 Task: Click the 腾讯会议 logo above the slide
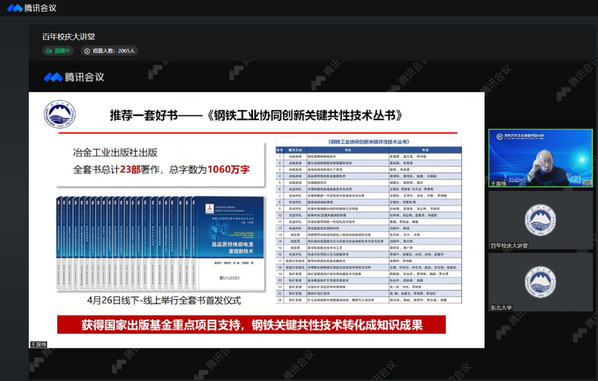(74, 77)
